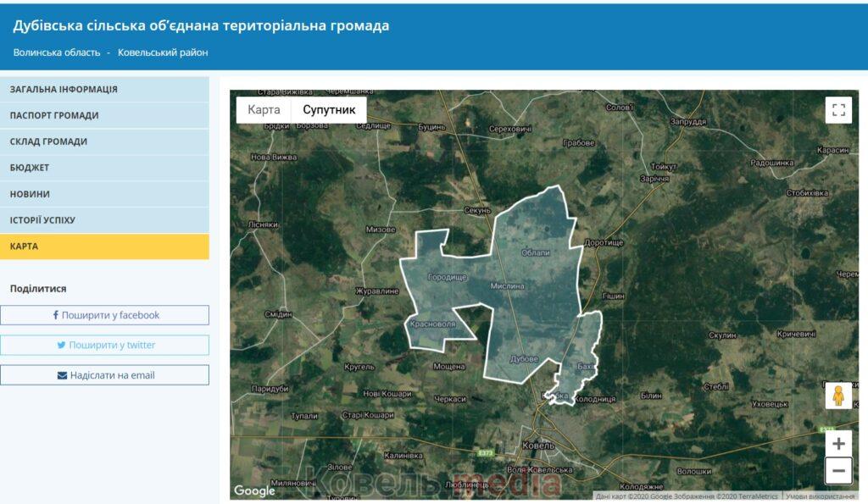This screenshot has width=868, height=504.
Task: Share via Поширити у facebook button
Action: coord(104,315)
